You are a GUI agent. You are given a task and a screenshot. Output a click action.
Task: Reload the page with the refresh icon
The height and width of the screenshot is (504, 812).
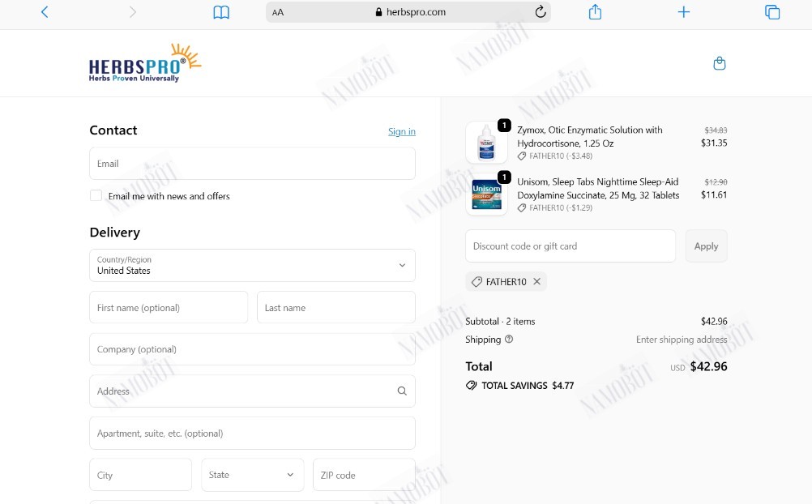pos(541,12)
